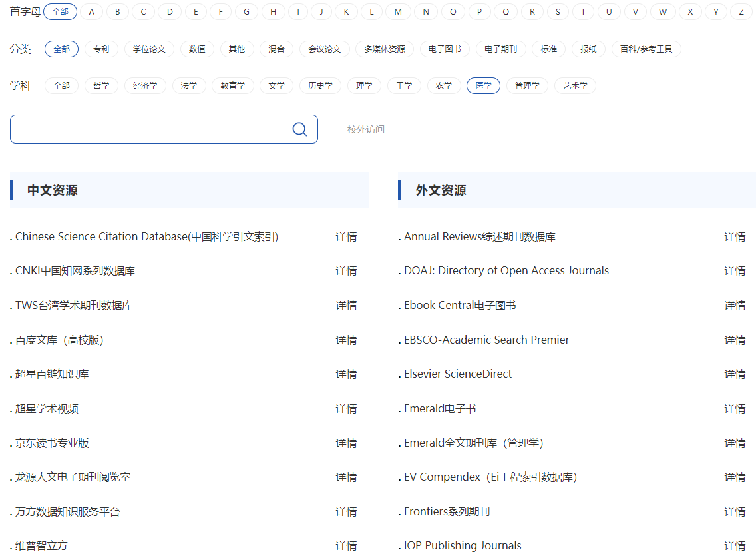756x556 pixels.
Task: Open Chinese Science Citation Database link
Action: point(146,237)
